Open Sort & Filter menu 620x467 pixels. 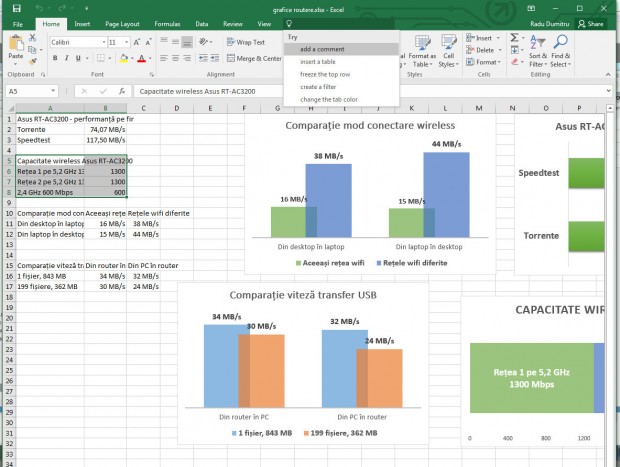click(538, 51)
